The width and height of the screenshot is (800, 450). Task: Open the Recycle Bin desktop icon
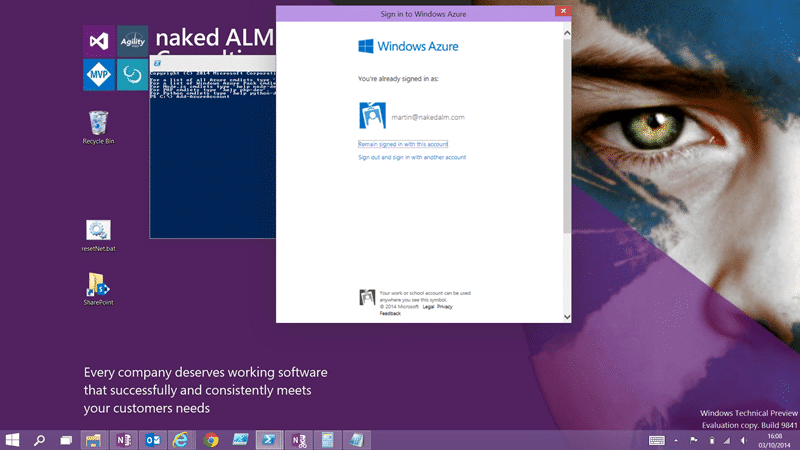pos(98,128)
